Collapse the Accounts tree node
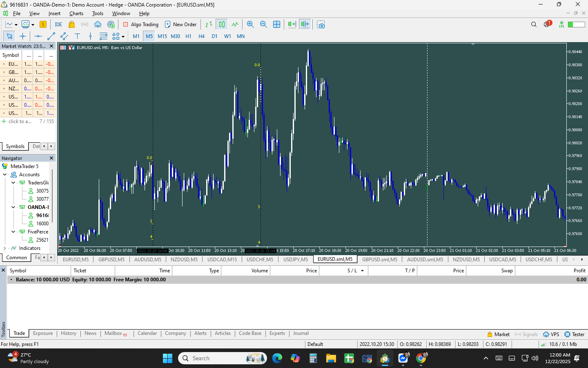The image size is (588, 368). pyautogui.click(x=5, y=175)
